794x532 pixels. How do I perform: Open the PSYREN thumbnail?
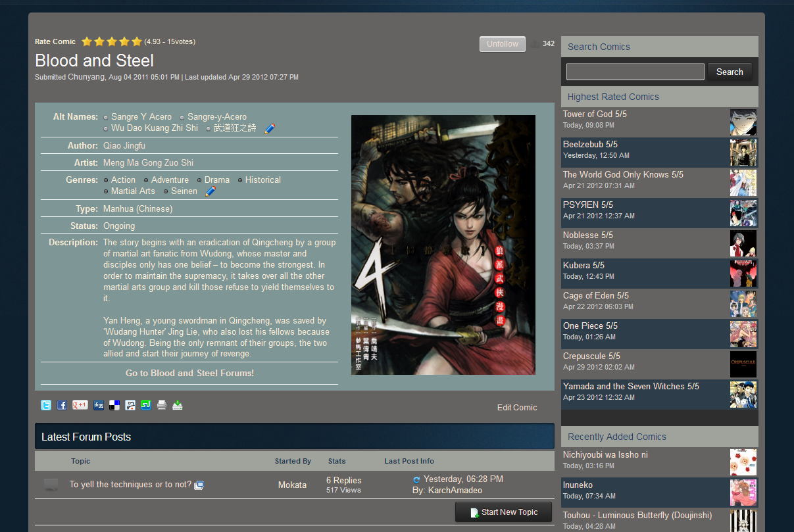tap(743, 213)
